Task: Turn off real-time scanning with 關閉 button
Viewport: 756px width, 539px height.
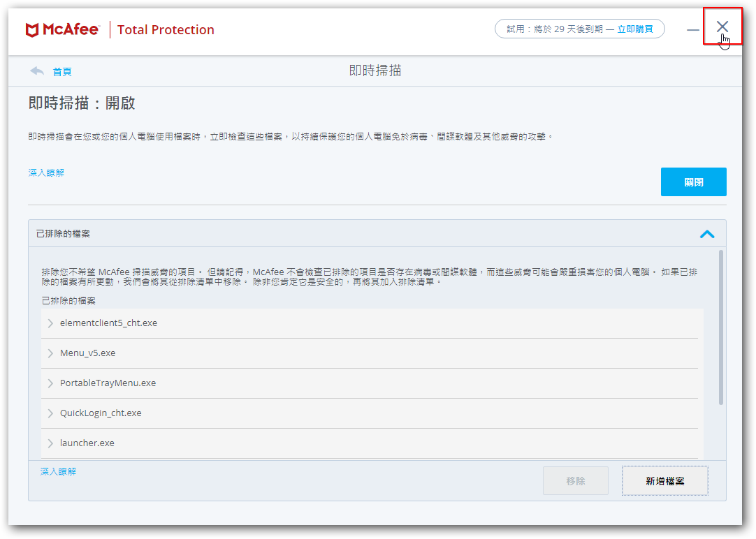Action: [x=693, y=182]
